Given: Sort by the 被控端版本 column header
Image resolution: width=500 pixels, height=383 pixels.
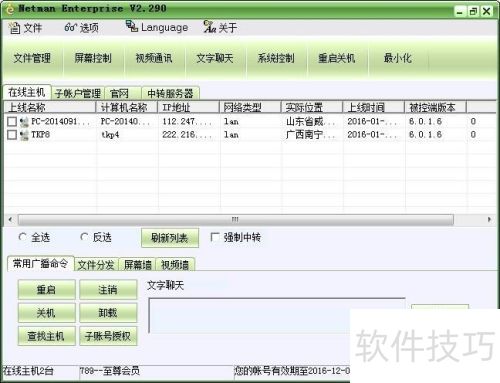Looking at the screenshot, I should pos(435,107).
